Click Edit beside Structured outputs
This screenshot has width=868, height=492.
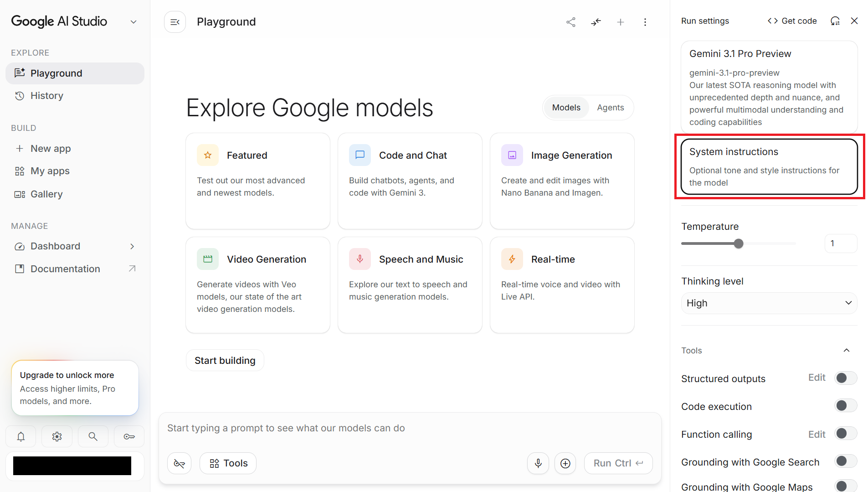point(817,378)
